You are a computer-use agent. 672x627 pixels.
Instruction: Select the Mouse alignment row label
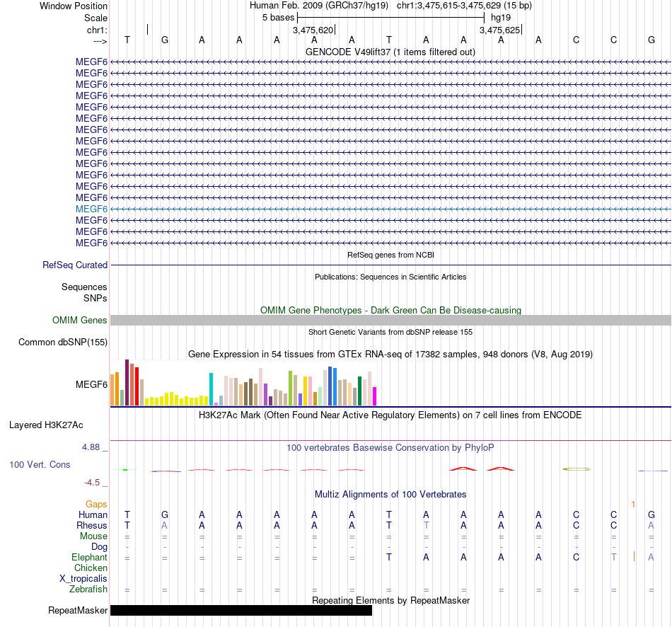coord(94,536)
